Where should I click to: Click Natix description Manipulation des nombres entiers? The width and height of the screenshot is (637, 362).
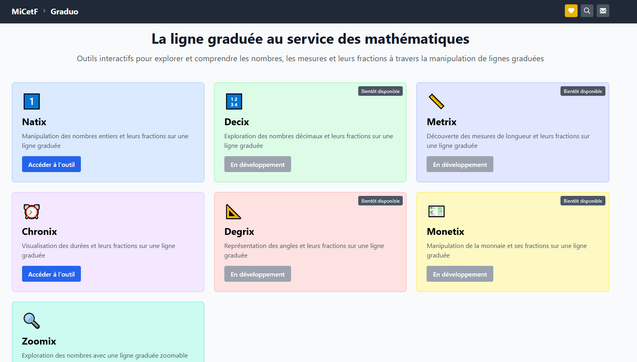(105, 141)
